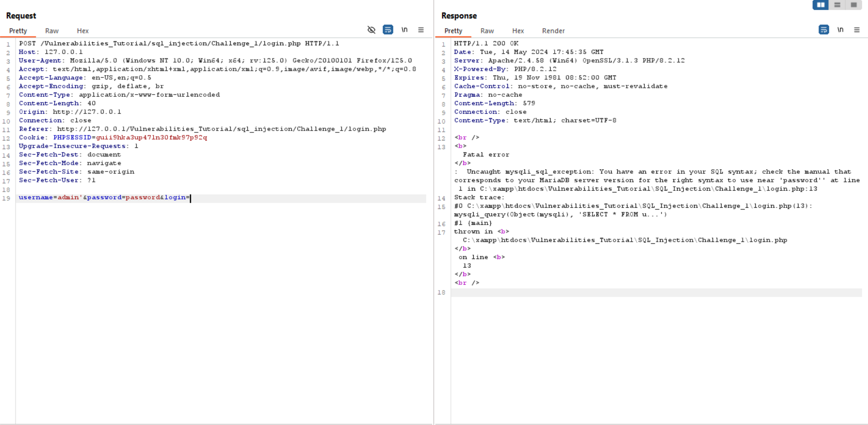
Task: Switch Request view to Hex tab
Action: click(x=83, y=31)
